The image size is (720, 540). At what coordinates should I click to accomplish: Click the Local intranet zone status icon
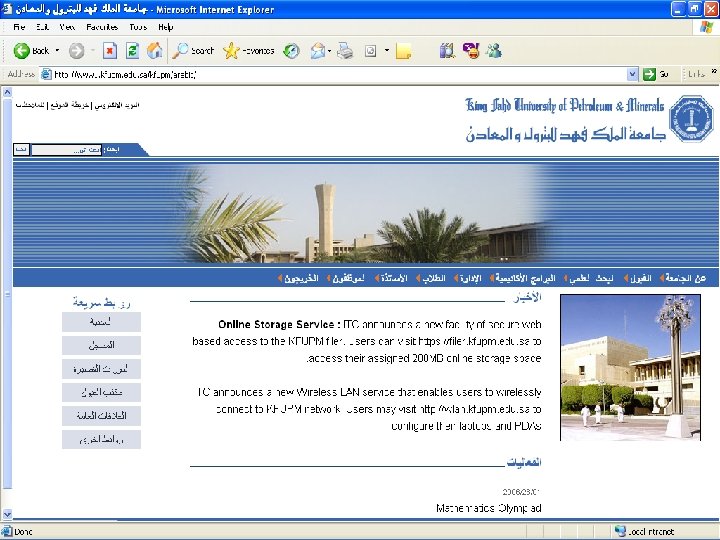click(x=620, y=531)
